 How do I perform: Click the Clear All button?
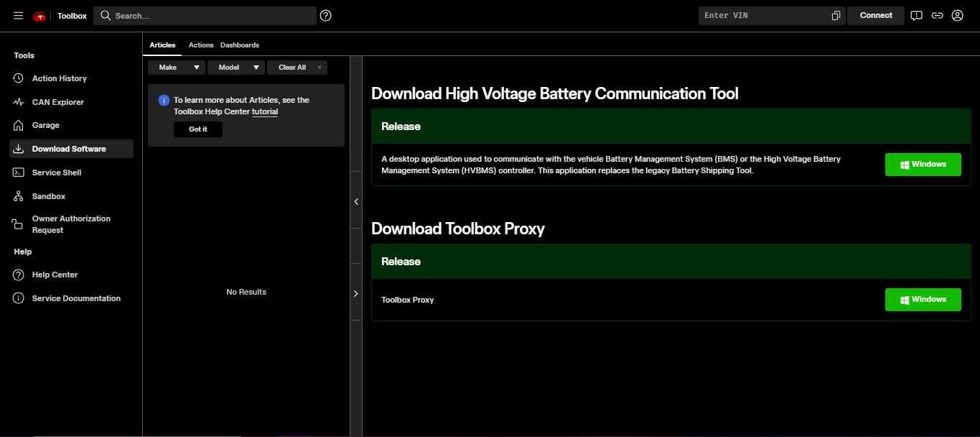(297, 68)
